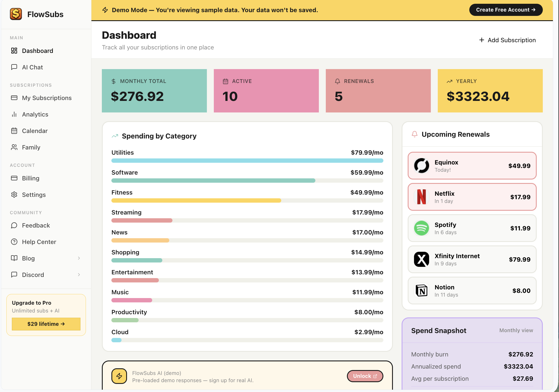Image resolution: width=559 pixels, height=392 pixels.
Task: Click the Netflix icon in Upcoming Renewals
Action: coord(422,197)
